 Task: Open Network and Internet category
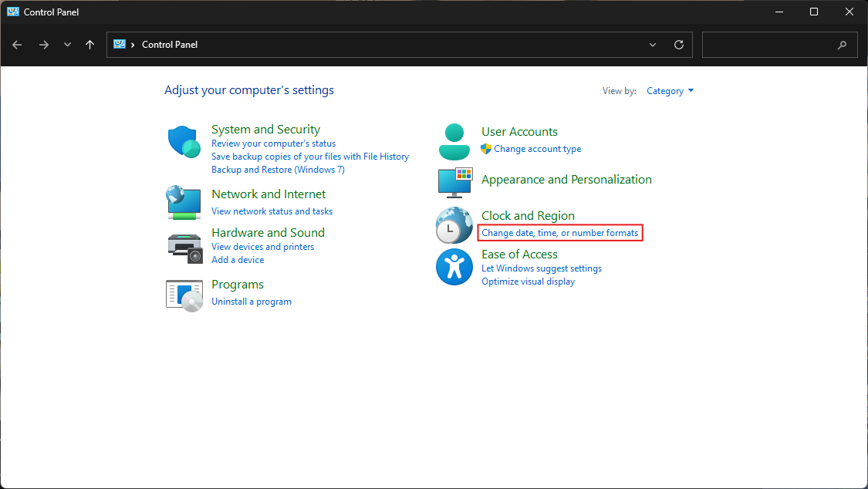click(269, 194)
